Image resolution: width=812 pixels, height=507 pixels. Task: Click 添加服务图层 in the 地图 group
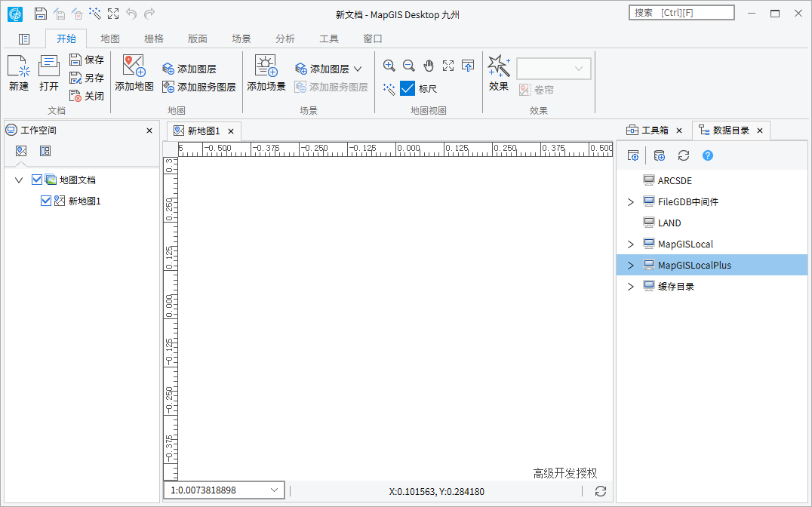pos(199,87)
